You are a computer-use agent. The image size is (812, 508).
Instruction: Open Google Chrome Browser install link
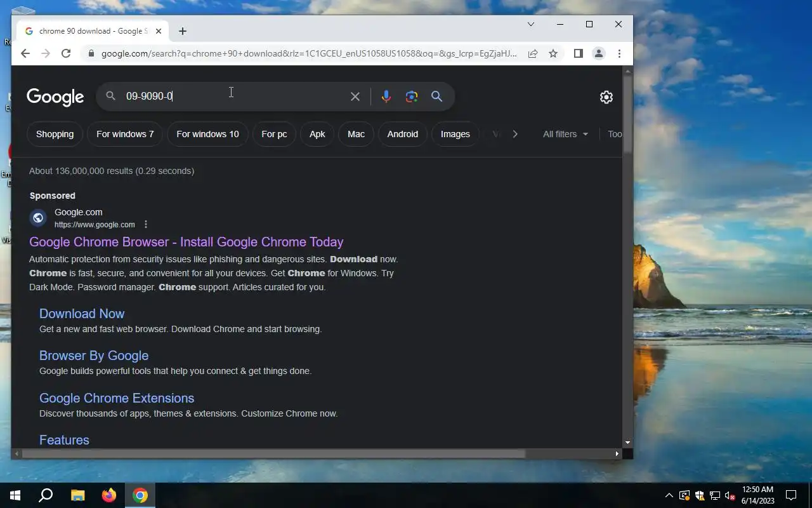click(187, 242)
